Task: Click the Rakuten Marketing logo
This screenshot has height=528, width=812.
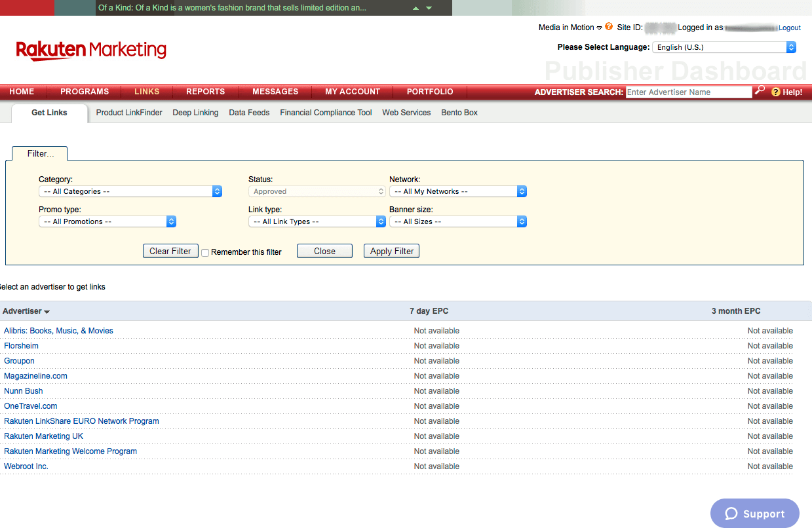Action: [x=91, y=50]
